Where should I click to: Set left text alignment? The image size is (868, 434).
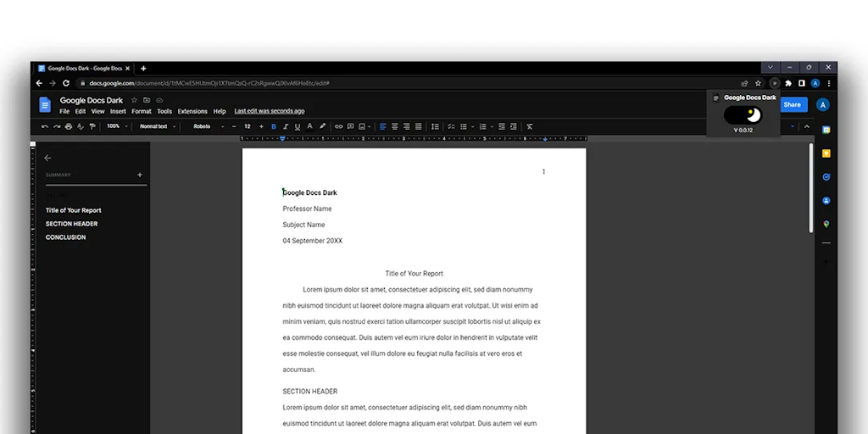(383, 126)
